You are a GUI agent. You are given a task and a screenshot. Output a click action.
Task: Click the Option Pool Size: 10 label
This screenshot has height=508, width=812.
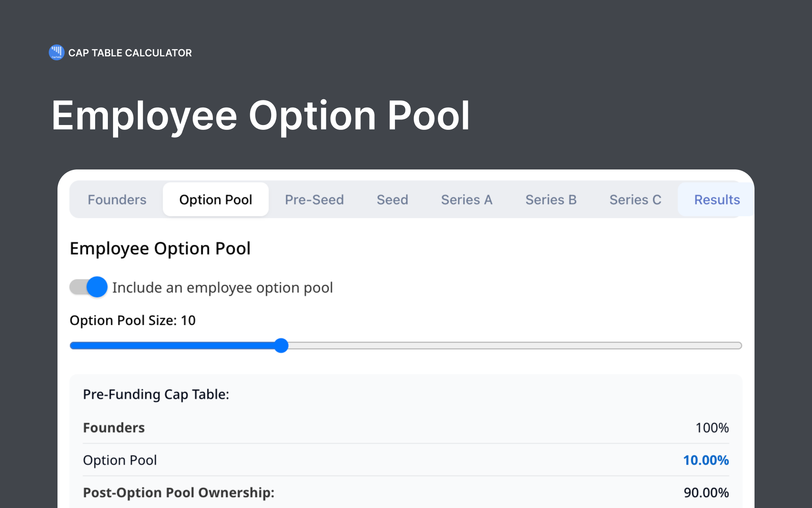(132, 320)
